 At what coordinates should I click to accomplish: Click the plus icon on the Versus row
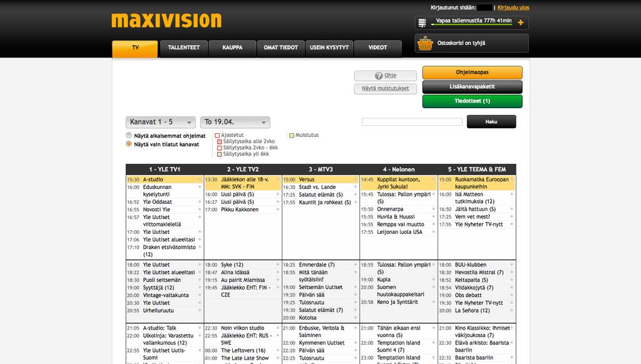[x=356, y=179]
